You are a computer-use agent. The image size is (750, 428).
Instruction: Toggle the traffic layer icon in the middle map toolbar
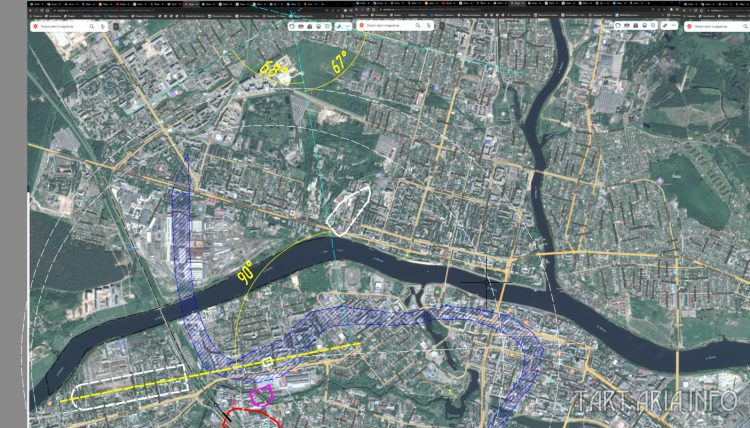(x=618, y=26)
